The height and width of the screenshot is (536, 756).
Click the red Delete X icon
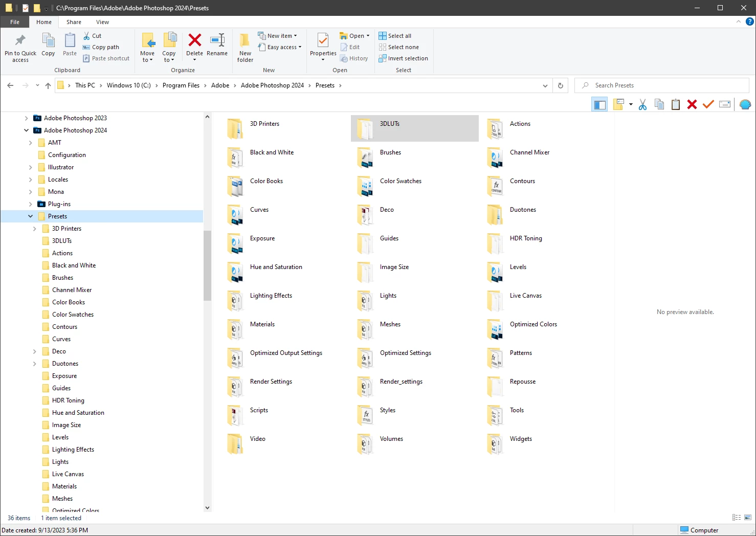(194, 40)
